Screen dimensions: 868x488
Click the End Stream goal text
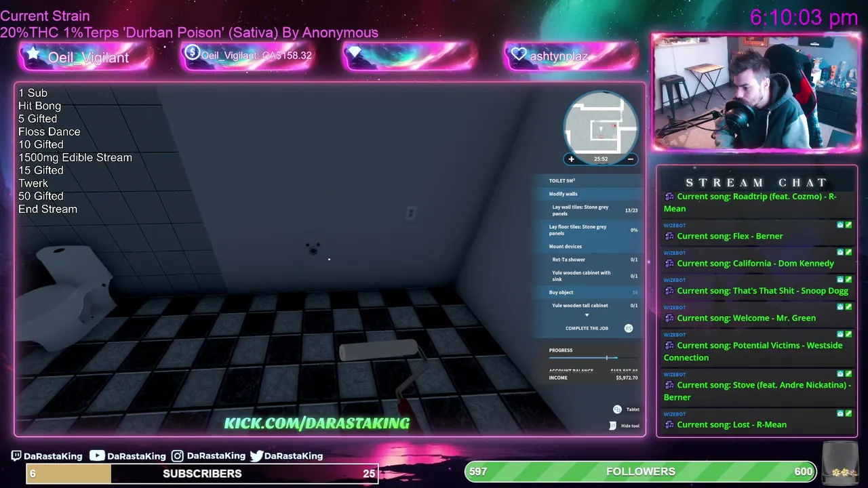pos(47,209)
